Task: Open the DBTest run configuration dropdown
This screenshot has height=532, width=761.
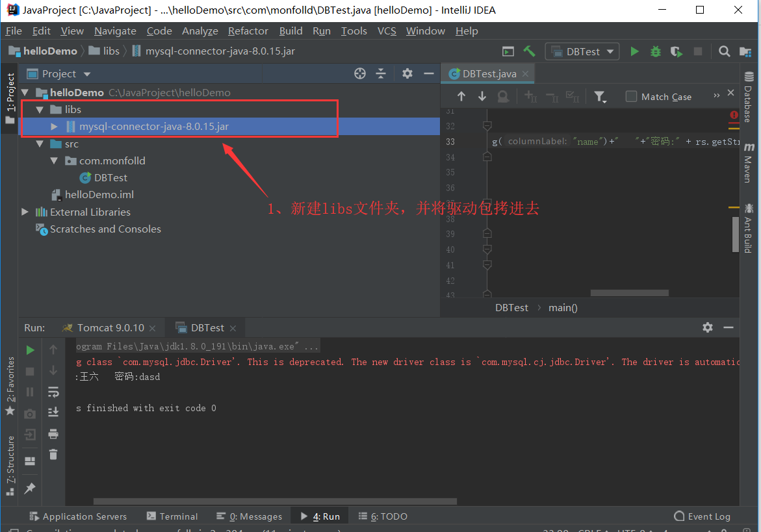Action: click(x=582, y=51)
